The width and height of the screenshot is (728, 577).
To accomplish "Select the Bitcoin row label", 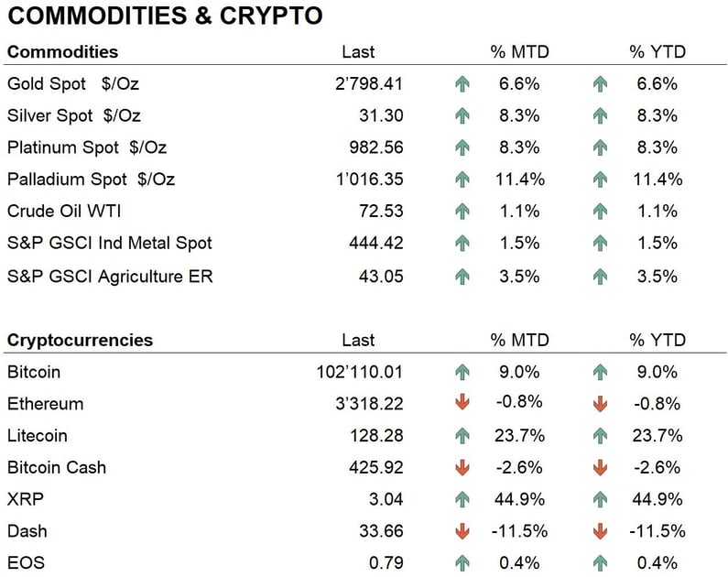I will (34, 372).
